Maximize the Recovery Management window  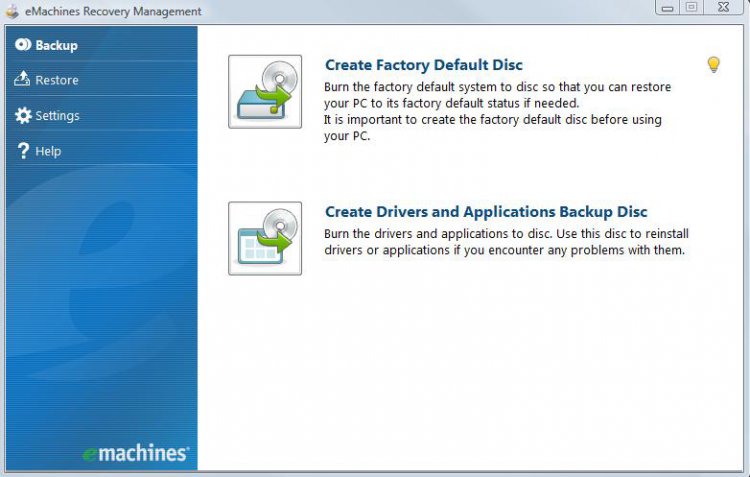coord(691,7)
